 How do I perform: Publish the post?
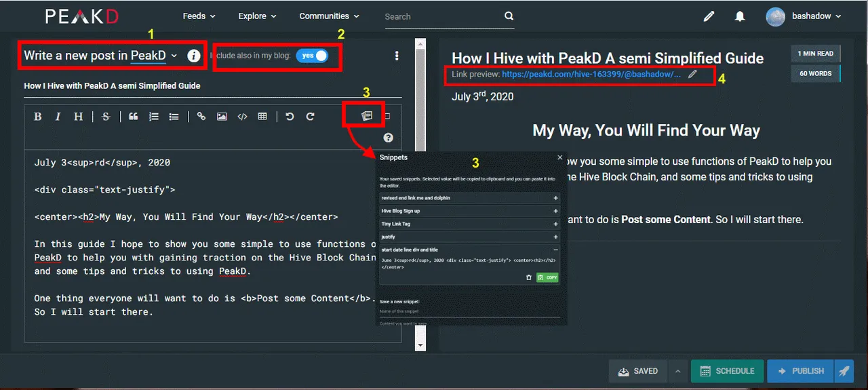(x=801, y=371)
